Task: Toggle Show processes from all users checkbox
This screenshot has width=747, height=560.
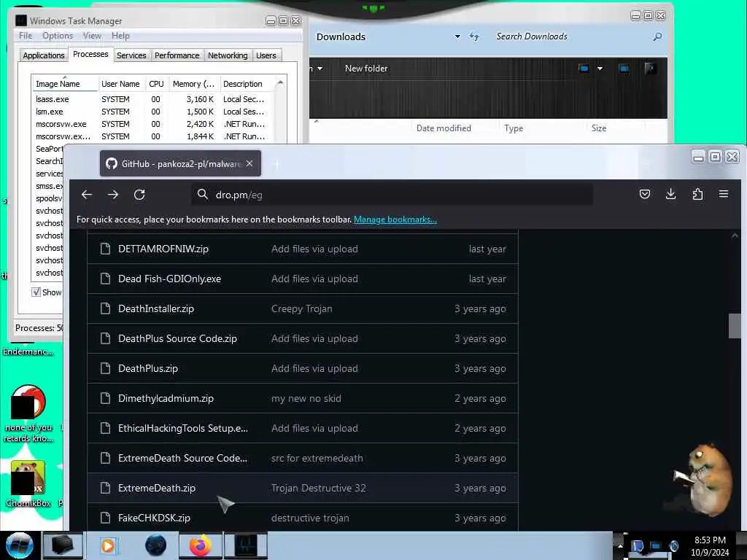Action: tap(36, 292)
